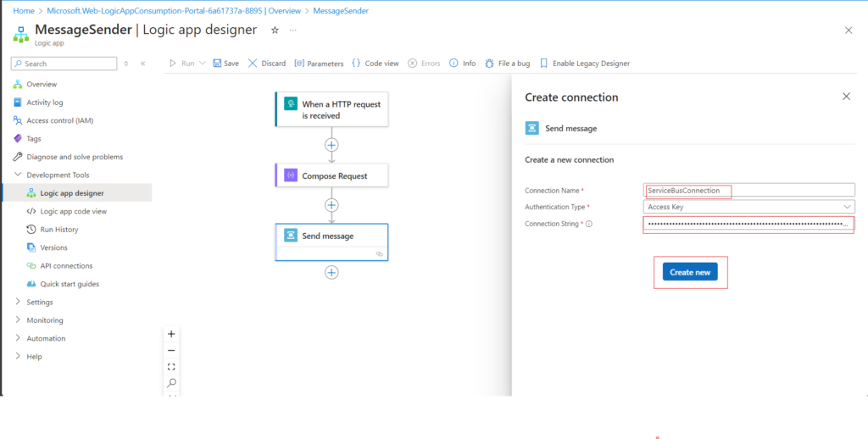Zoom in on the designer canvas
Image resolution: width=868 pixels, height=439 pixels.
pyautogui.click(x=171, y=334)
